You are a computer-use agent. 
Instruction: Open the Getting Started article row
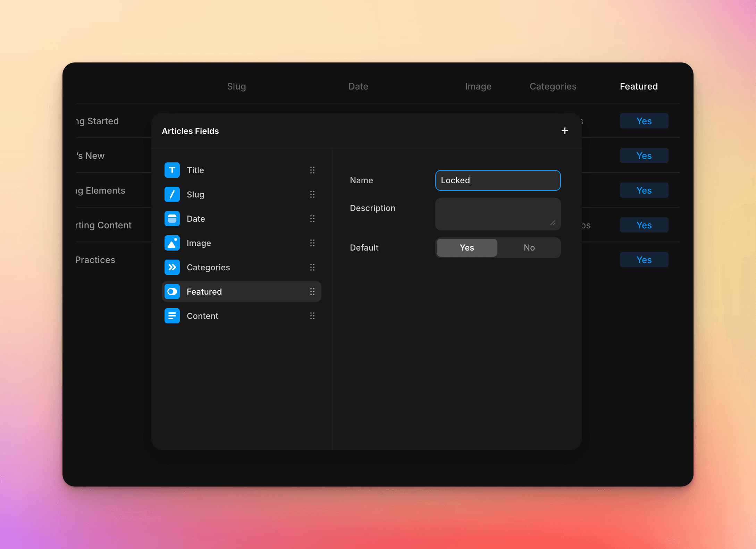[98, 121]
